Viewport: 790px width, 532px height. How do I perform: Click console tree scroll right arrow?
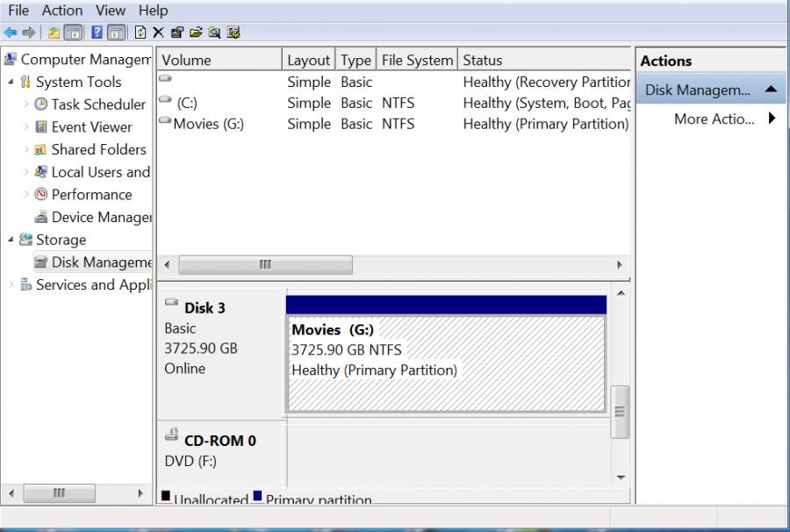tap(140, 493)
